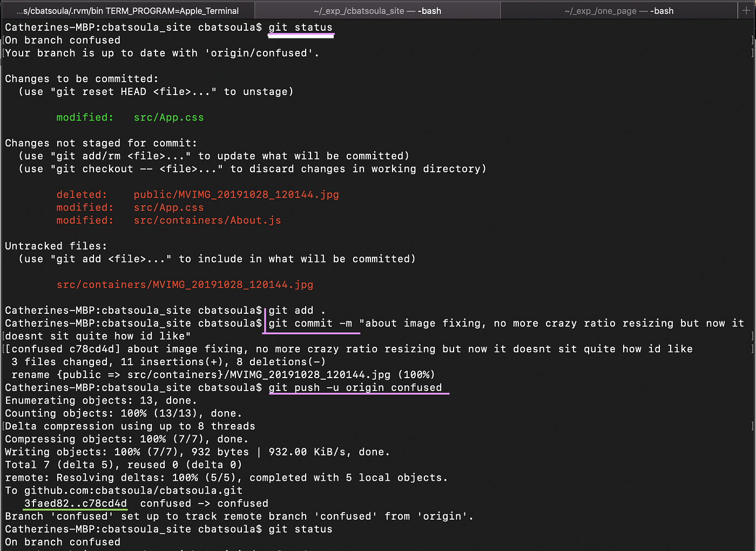The height and width of the screenshot is (551, 756).
Task: Click the last 'git status' command
Action: 301,529
